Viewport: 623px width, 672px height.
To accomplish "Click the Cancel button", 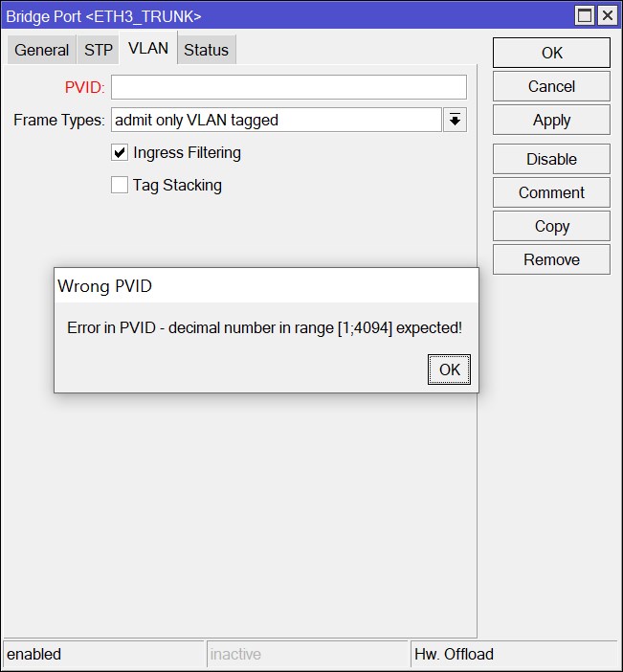I will (551, 86).
